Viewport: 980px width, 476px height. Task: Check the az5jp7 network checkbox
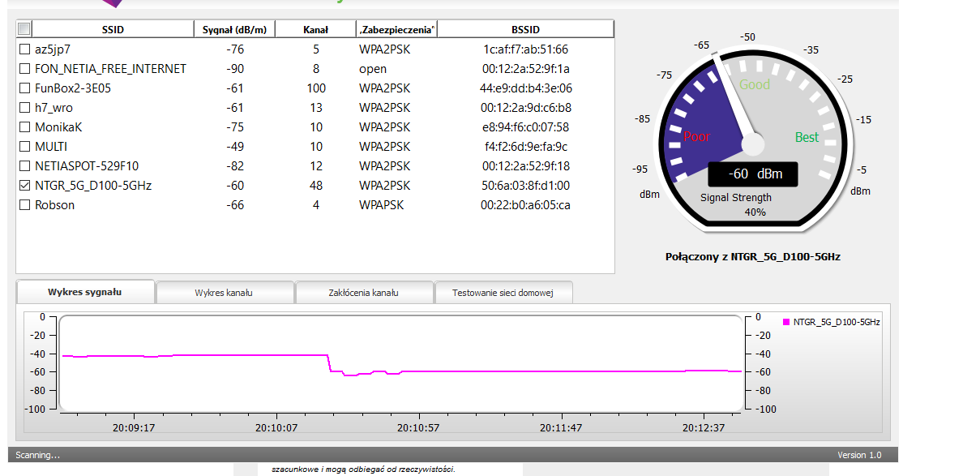24,49
